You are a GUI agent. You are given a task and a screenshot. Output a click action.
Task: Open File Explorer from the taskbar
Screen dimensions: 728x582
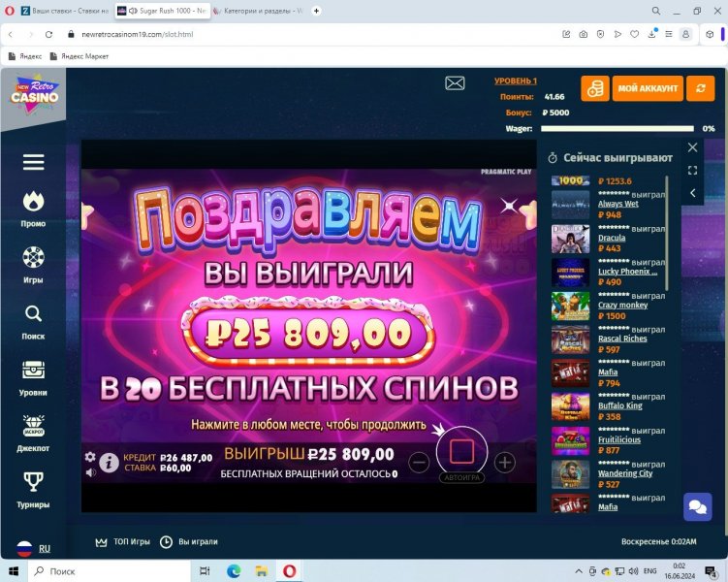click(262, 571)
